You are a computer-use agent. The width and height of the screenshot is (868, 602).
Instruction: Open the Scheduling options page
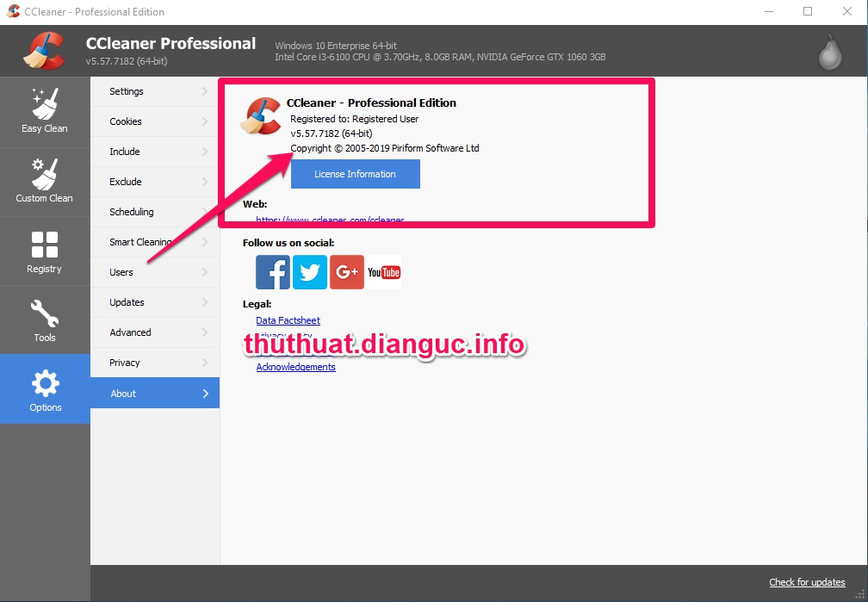click(x=155, y=212)
